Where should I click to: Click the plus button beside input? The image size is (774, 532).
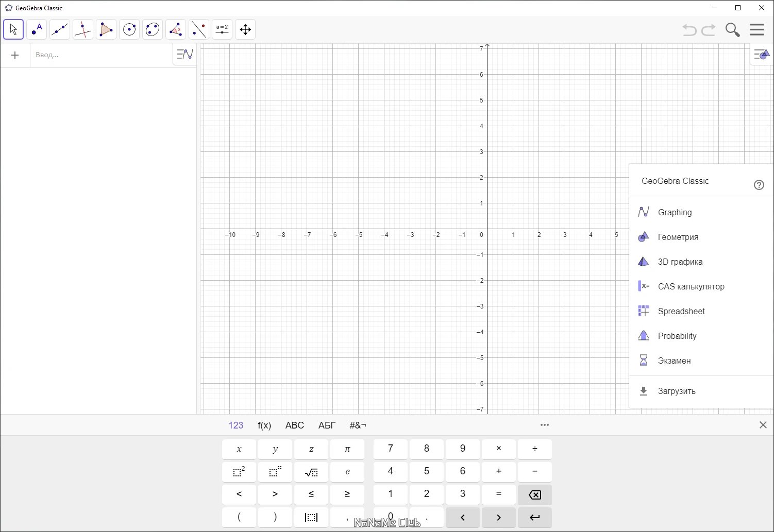15,55
